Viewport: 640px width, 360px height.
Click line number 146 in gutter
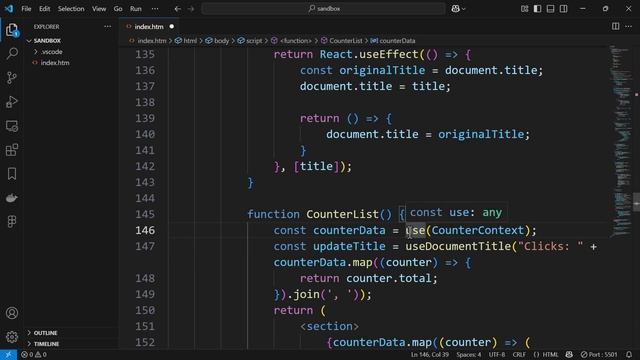(x=145, y=231)
